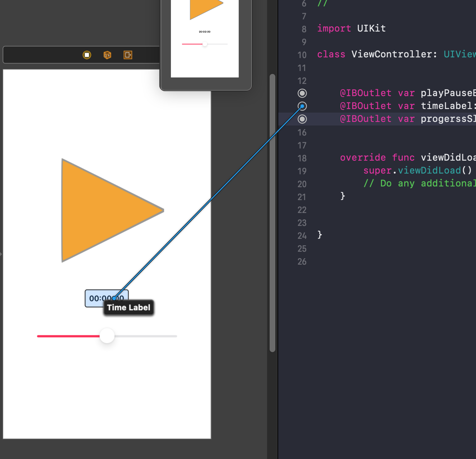This screenshot has width=476, height=459.
Task: Click the closing brace on line 24
Action: point(320,235)
